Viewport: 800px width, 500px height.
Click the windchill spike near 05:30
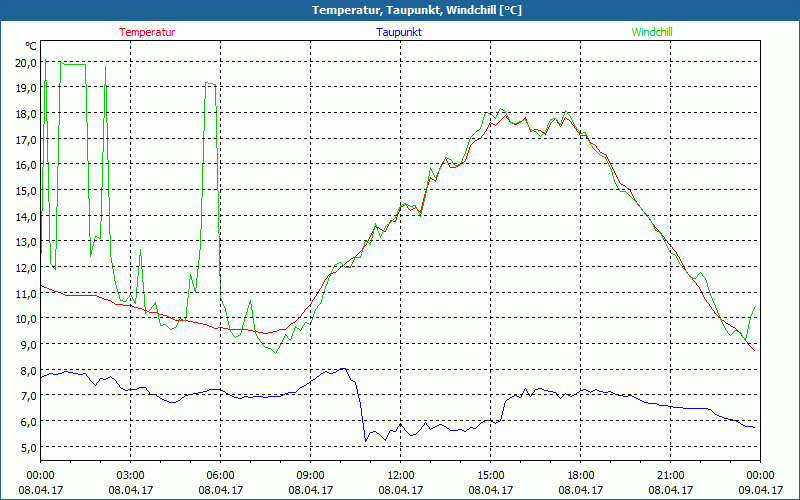click(210, 84)
